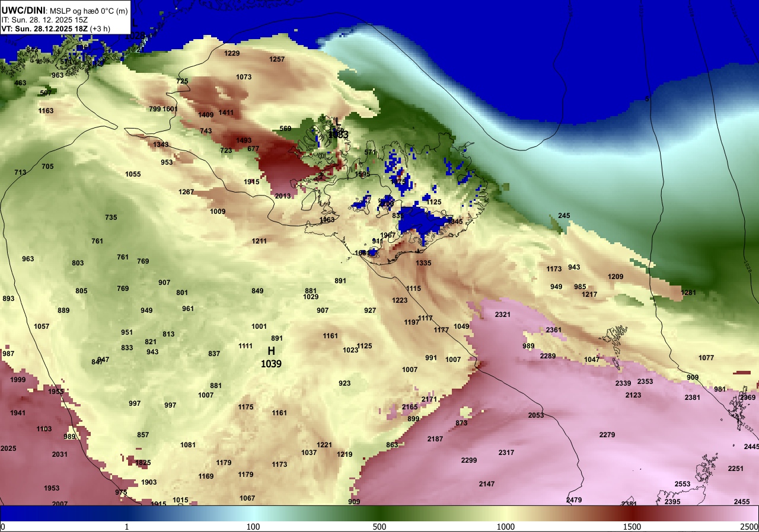Click the color scale label 1500
The height and width of the screenshot is (532, 759).
click(632, 527)
